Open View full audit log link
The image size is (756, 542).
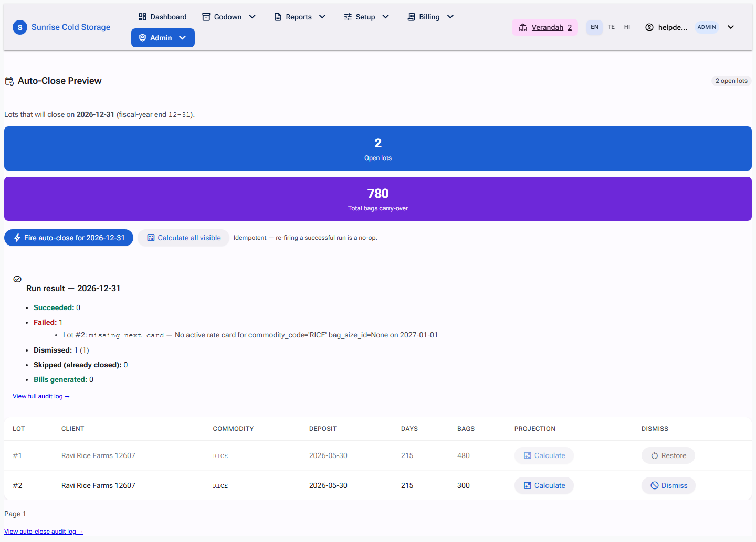click(41, 396)
